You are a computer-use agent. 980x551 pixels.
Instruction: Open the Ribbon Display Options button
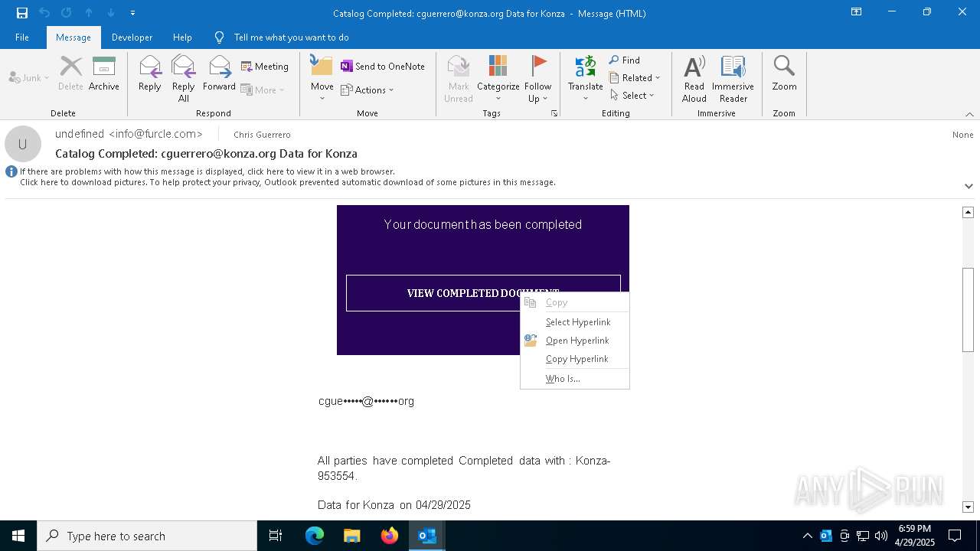(x=857, y=12)
